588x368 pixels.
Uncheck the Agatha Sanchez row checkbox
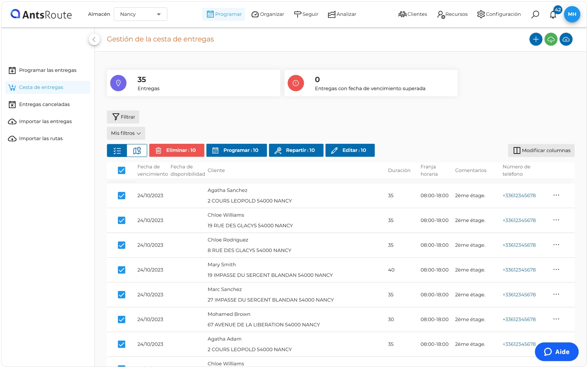122,195
